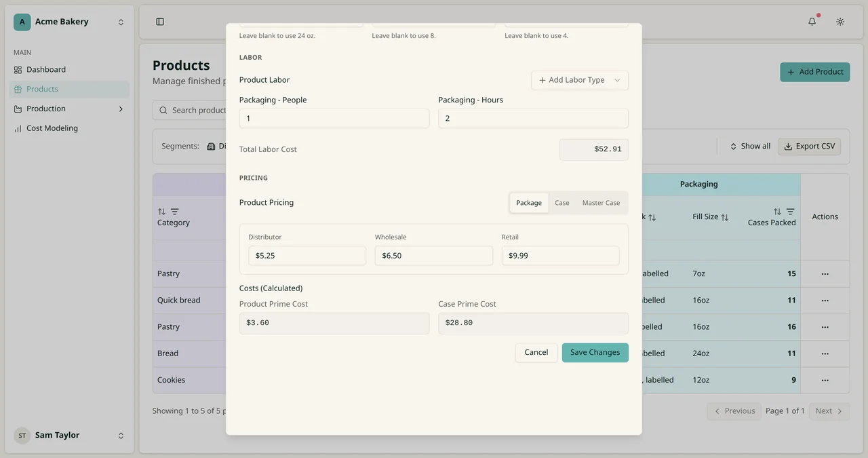
Task: Edit Packaging - People field
Action: [x=334, y=119]
